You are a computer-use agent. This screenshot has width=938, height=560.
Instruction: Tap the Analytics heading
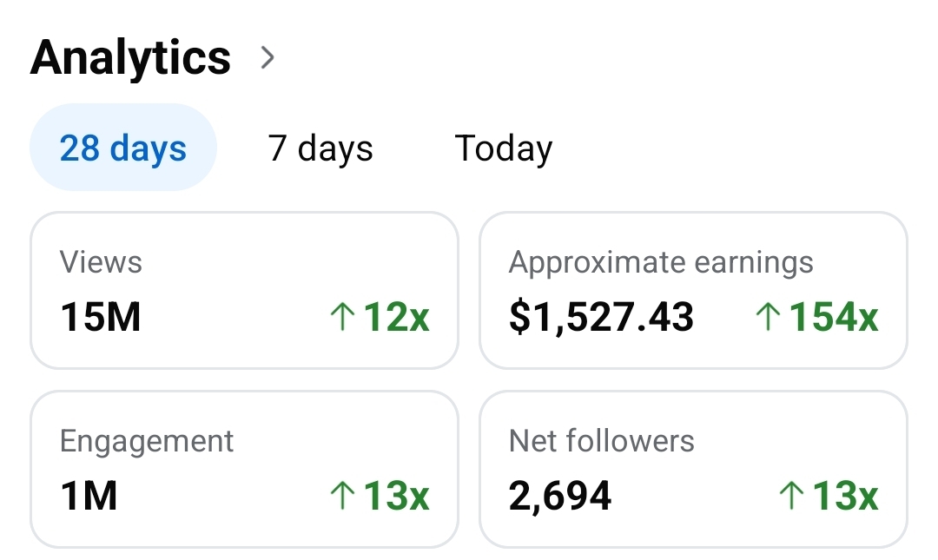pos(131,57)
